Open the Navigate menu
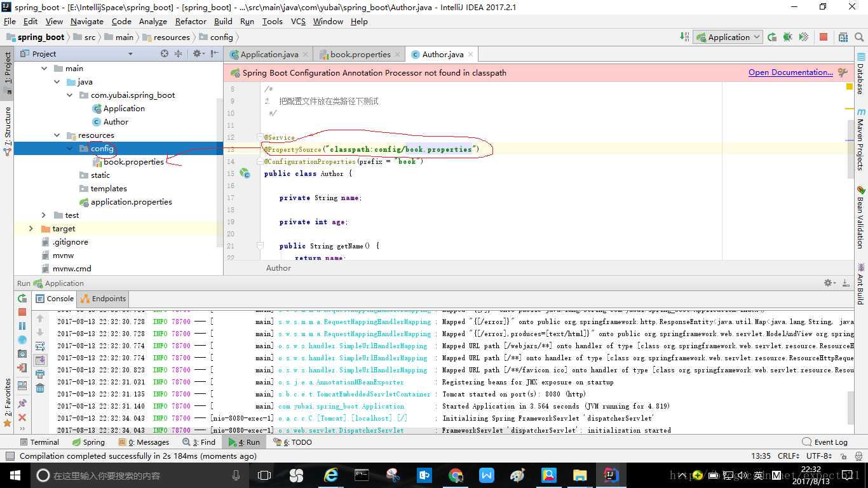 (x=87, y=22)
